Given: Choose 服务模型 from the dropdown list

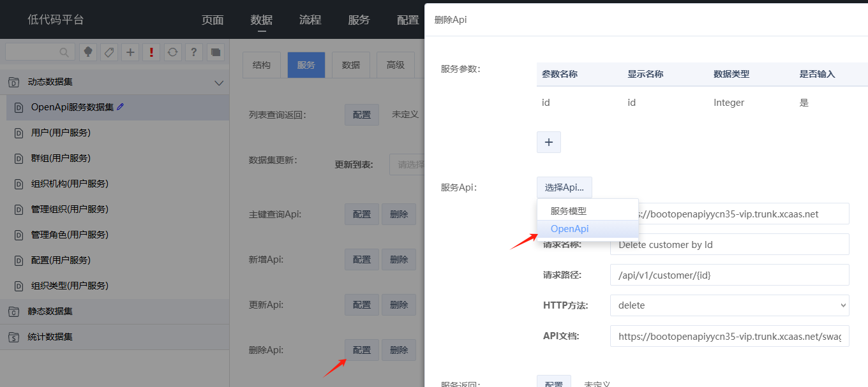Looking at the screenshot, I should tap(587, 211).
